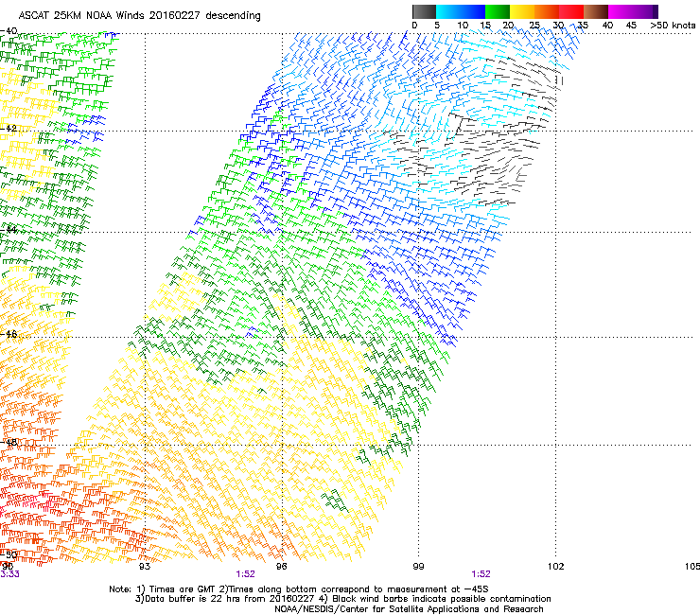Click the '102' longitude label

[x=555, y=567]
